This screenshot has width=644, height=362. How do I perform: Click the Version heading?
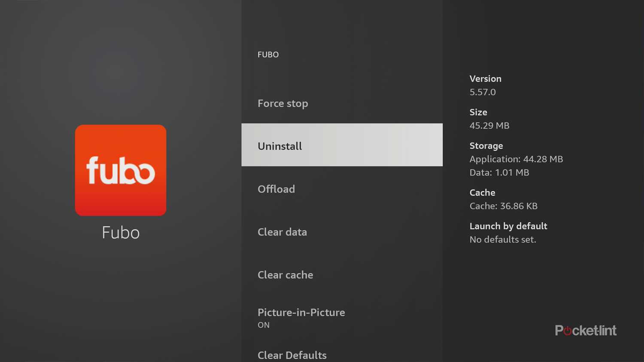point(486,78)
